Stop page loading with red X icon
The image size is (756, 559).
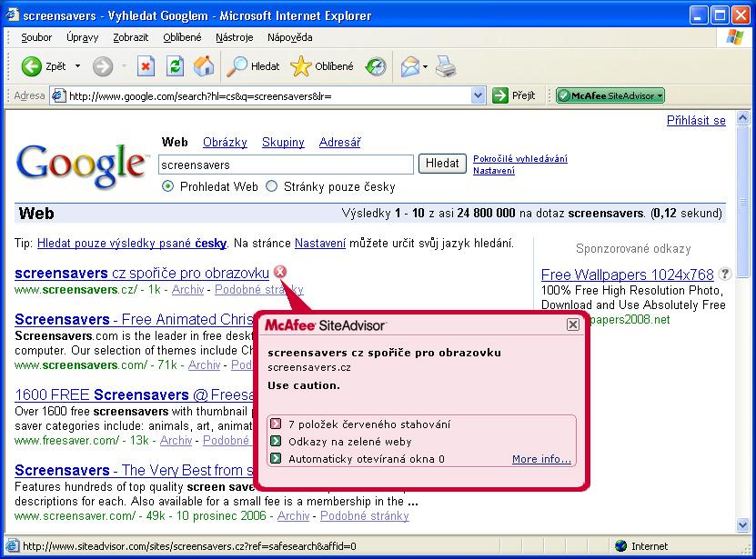click(146, 66)
